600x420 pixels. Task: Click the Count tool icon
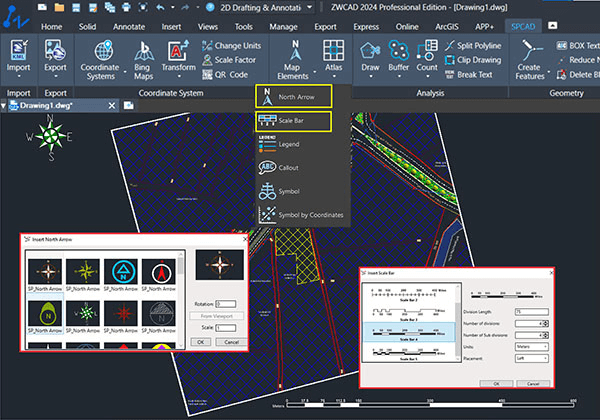pyautogui.click(x=427, y=50)
